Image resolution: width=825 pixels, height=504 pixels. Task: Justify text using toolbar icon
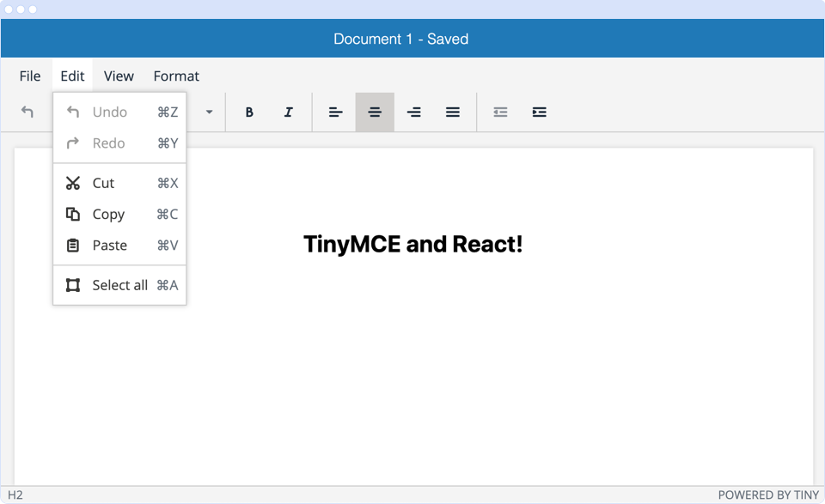453,112
